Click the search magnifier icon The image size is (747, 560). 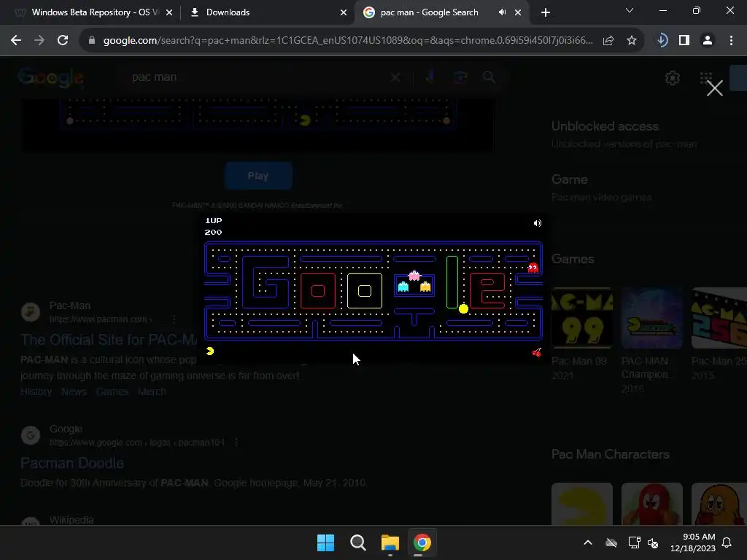[489, 77]
